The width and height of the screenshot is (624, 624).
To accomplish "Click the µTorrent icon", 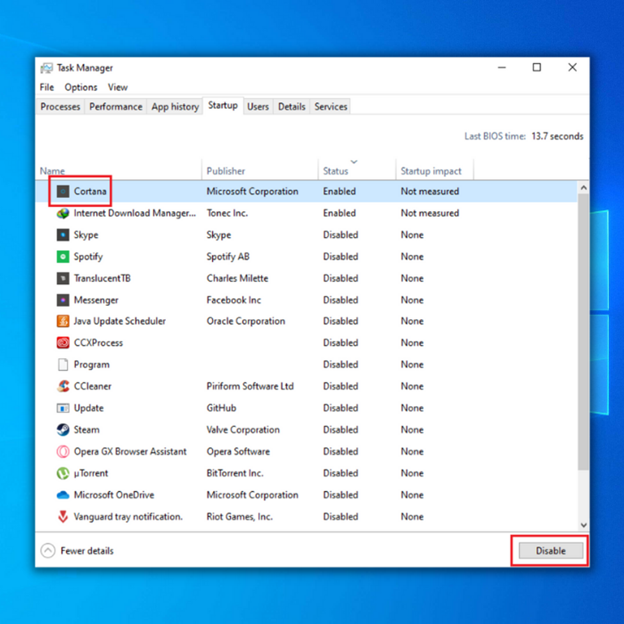I will (62, 473).
